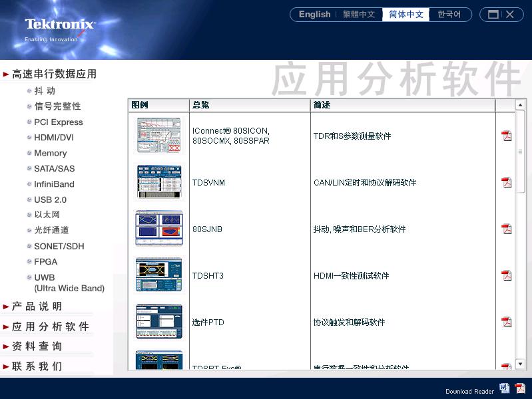Select the 抖动 bullet item
Image resolution: width=532 pixels, height=399 pixels.
tap(45, 91)
